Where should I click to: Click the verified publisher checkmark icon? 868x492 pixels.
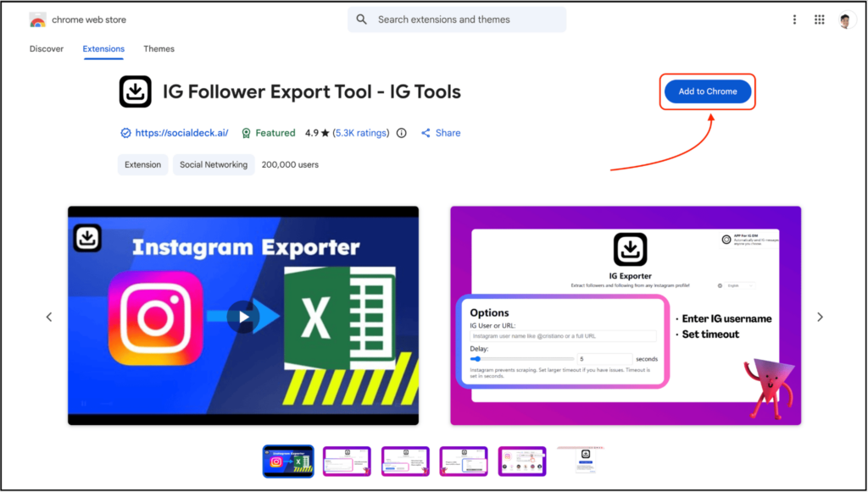click(125, 132)
